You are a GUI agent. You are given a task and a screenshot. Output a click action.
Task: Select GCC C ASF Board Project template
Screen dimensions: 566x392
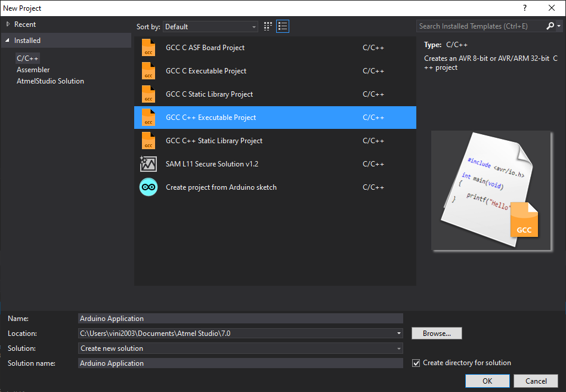(275, 48)
